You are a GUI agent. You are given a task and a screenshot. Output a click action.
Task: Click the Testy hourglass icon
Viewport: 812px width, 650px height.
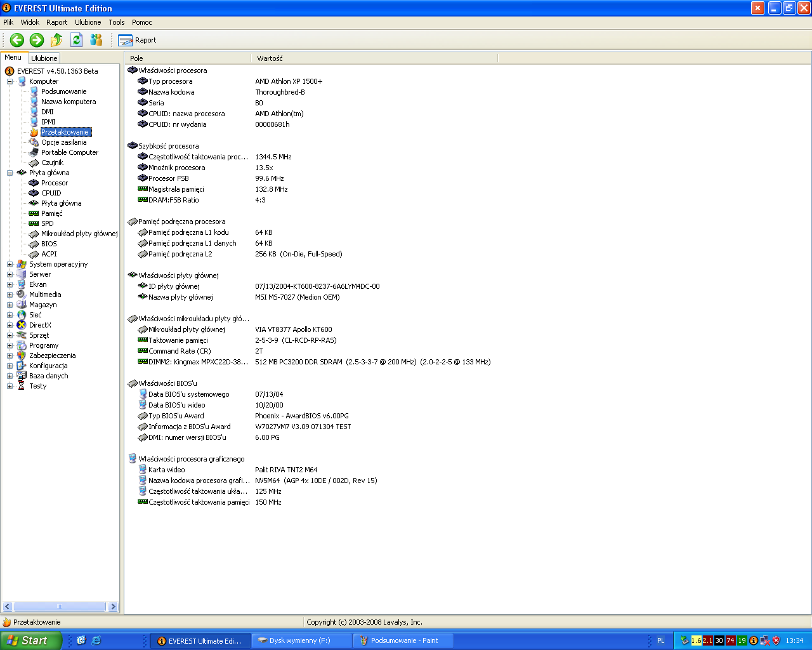[x=22, y=386]
